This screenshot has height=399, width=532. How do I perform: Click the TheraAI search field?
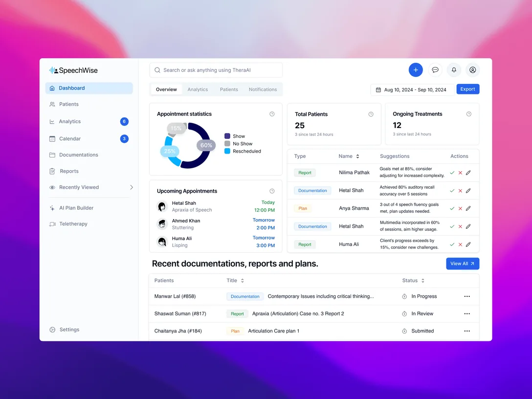coord(216,70)
